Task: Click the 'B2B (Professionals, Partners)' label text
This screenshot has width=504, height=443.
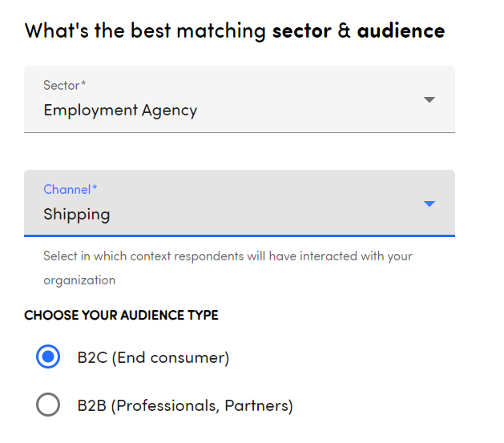Action: [185, 405]
